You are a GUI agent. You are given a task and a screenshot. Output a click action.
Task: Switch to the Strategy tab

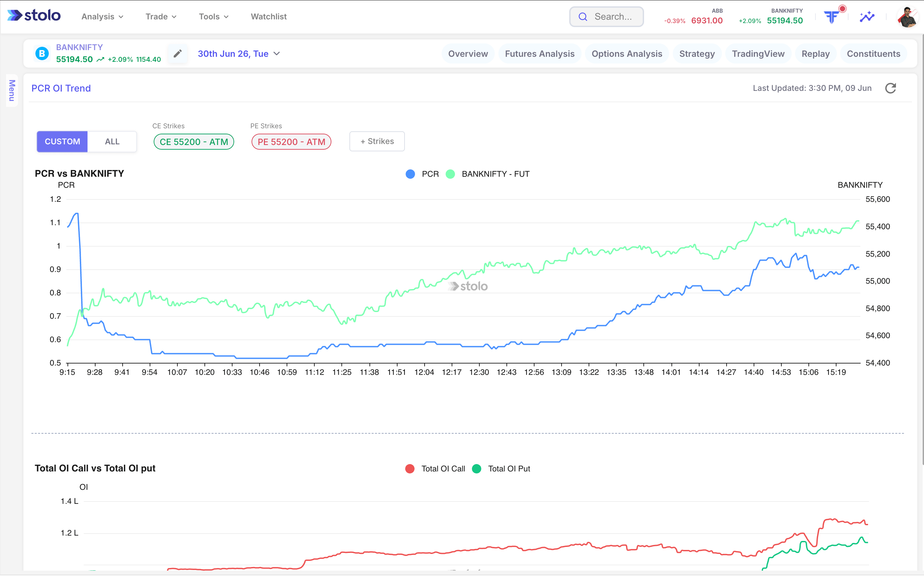tap(697, 54)
